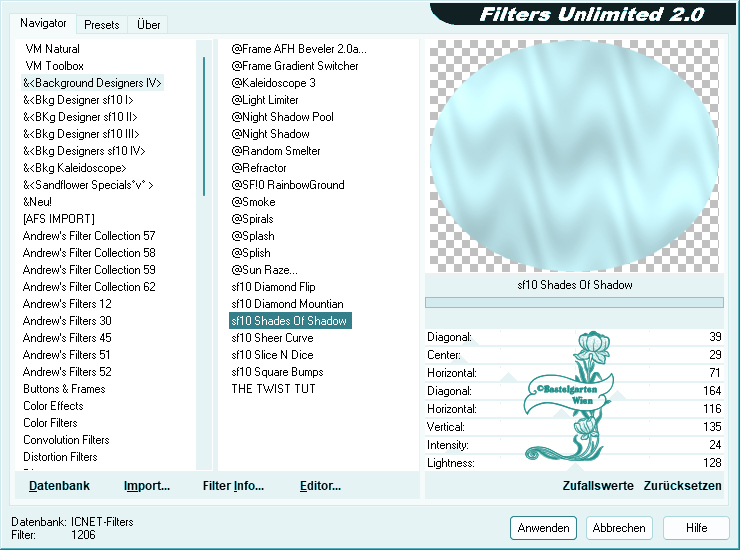This screenshot has height=550, width=740.
Task: Choose the @Refractor filter
Action: [x=259, y=168]
